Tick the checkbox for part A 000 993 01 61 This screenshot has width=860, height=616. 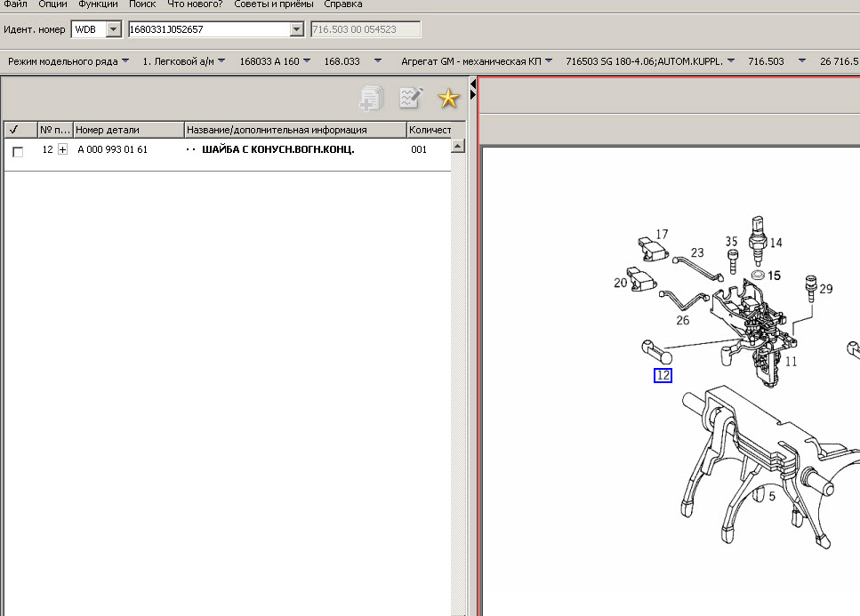tap(18, 151)
